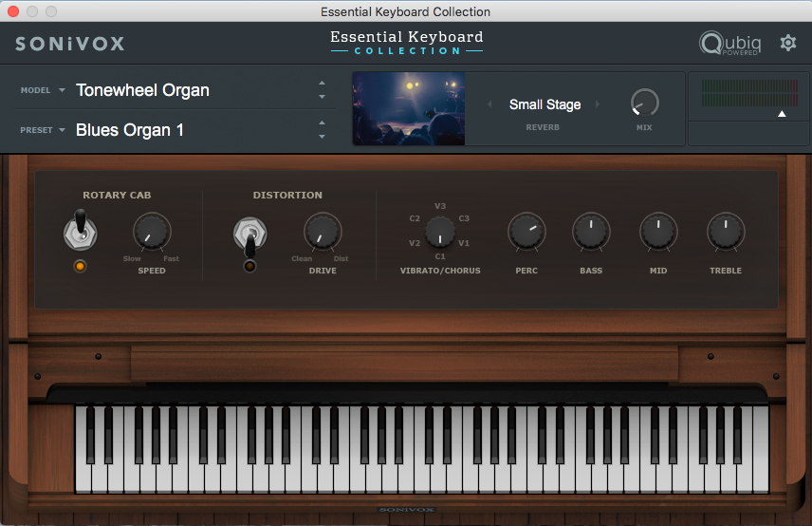
Task: Click the Tonewheel Organ model name
Action: click(142, 91)
